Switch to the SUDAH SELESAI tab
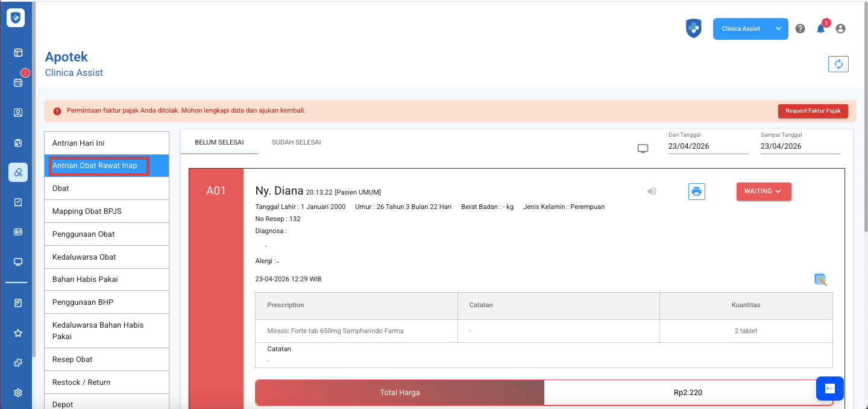This screenshot has width=868, height=409. (x=296, y=143)
